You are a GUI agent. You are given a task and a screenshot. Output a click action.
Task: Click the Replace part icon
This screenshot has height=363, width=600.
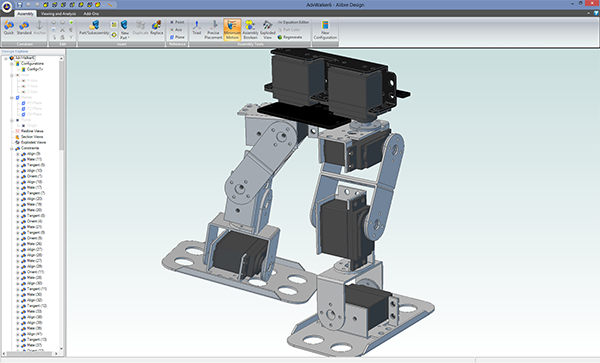click(157, 28)
